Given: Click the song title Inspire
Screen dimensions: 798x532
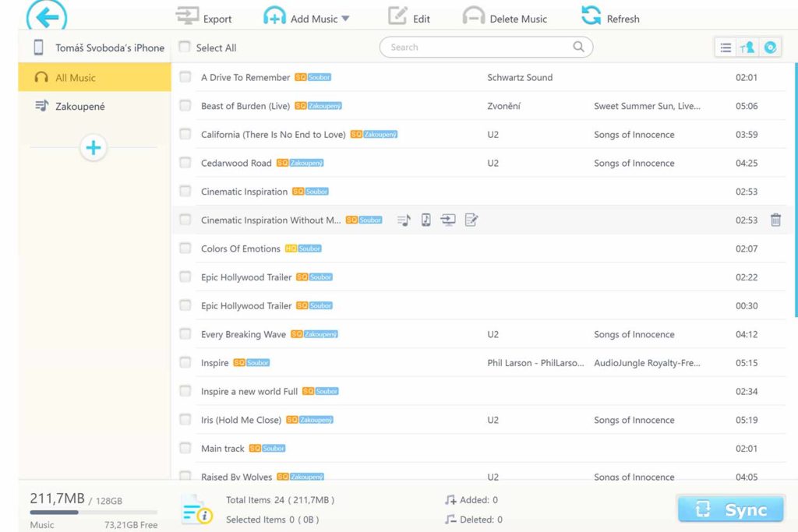Looking at the screenshot, I should [215, 363].
